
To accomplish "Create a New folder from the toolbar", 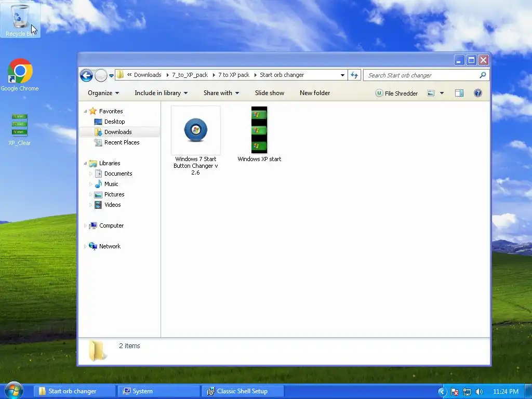I will pyautogui.click(x=314, y=93).
